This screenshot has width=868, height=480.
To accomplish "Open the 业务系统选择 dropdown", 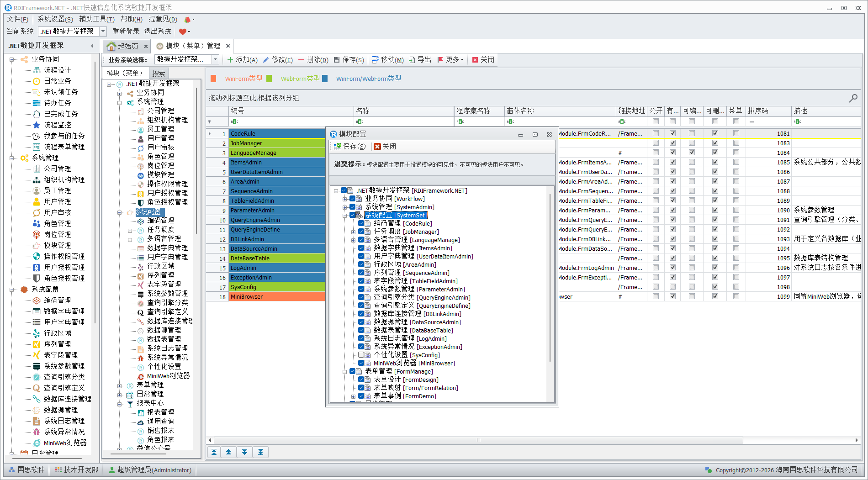I will tap(215, 59).
